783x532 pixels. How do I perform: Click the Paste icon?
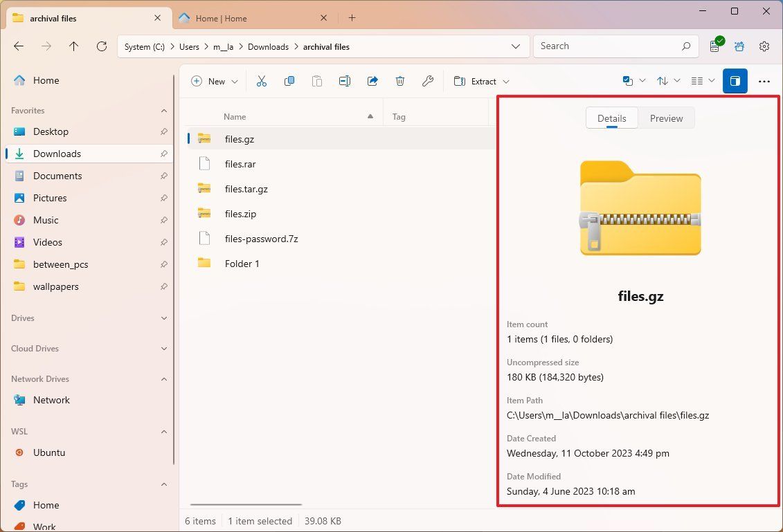[317, 81]
